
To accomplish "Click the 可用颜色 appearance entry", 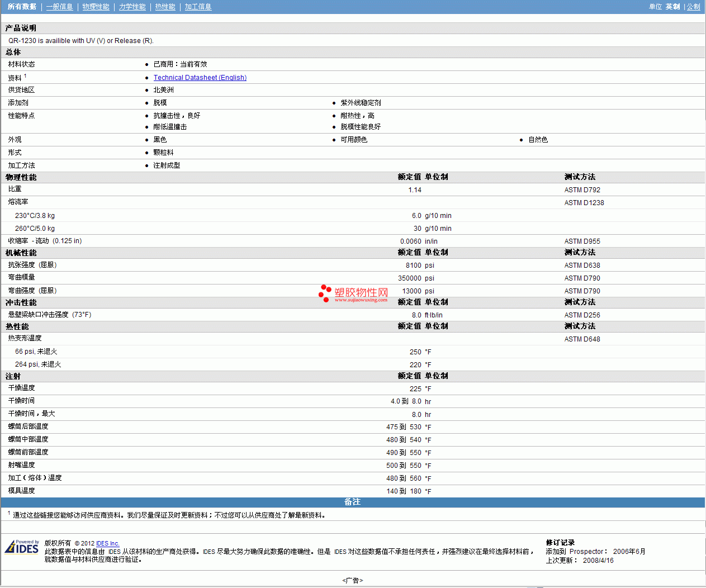I will pyautogui.click(x=354, y=140).
